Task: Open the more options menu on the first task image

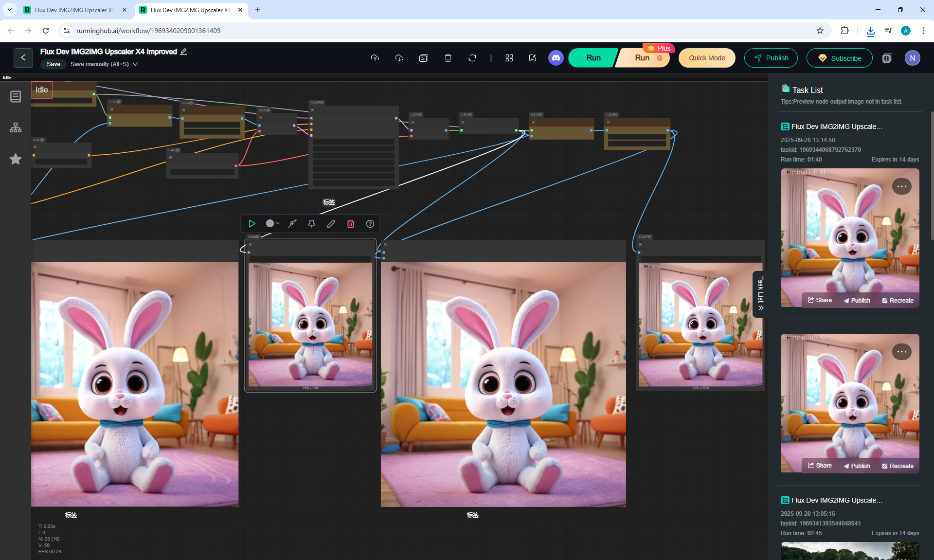Action: coord(901,186)
